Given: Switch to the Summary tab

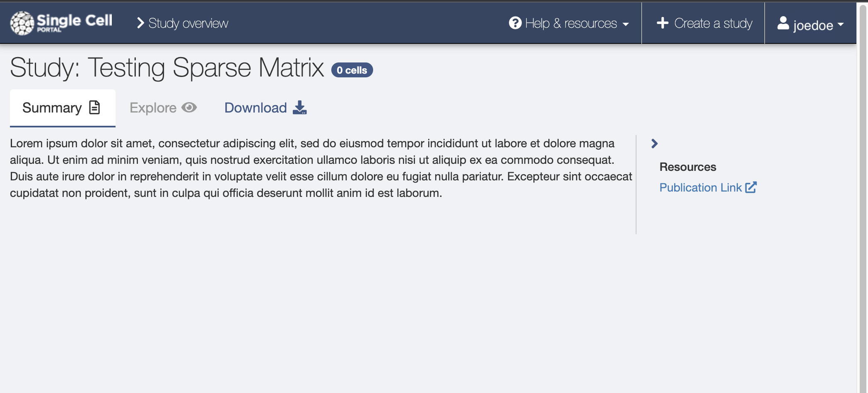Looking at the screenshot, I should (63, 108).
